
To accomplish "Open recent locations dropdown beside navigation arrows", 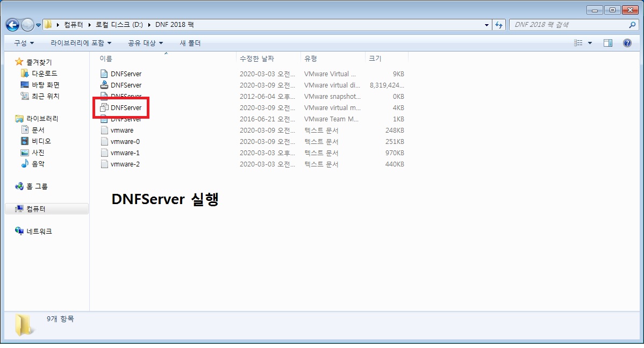I will (x=38, y=25).
